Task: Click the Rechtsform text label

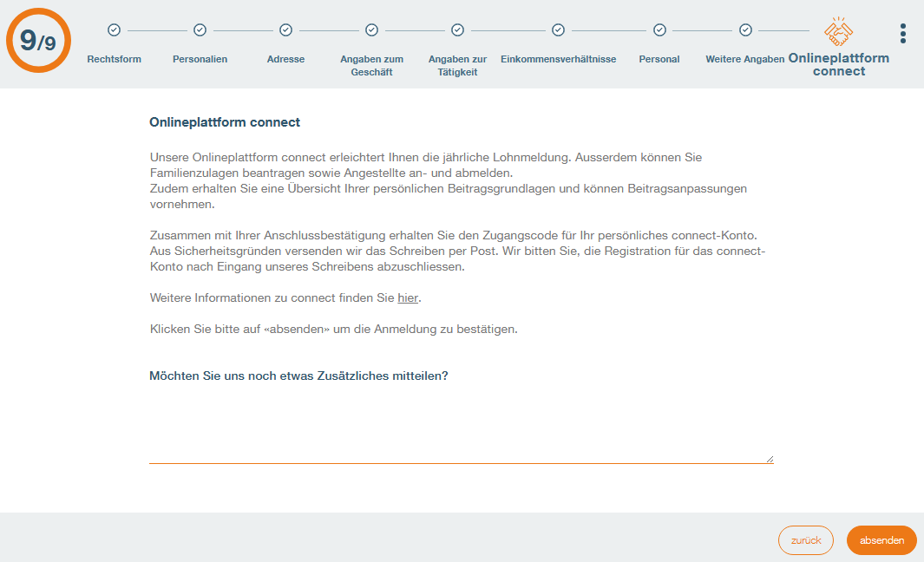Action: 114,59
